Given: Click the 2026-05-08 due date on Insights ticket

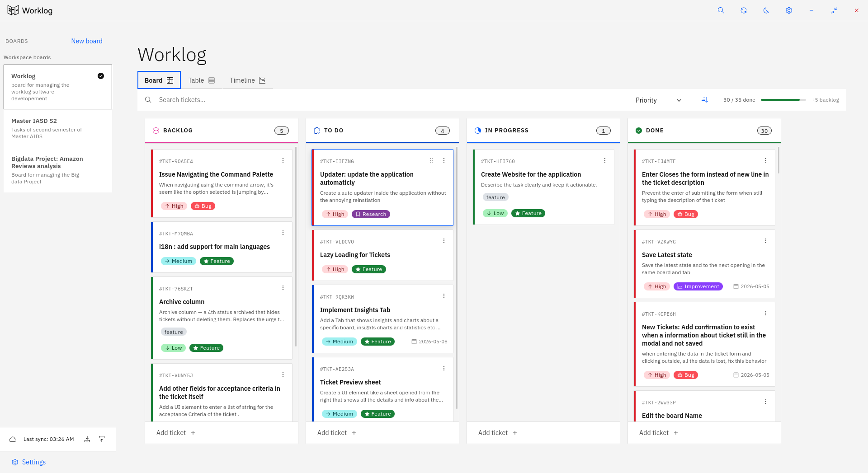Looking at the screenshot, I should point(429,342).
